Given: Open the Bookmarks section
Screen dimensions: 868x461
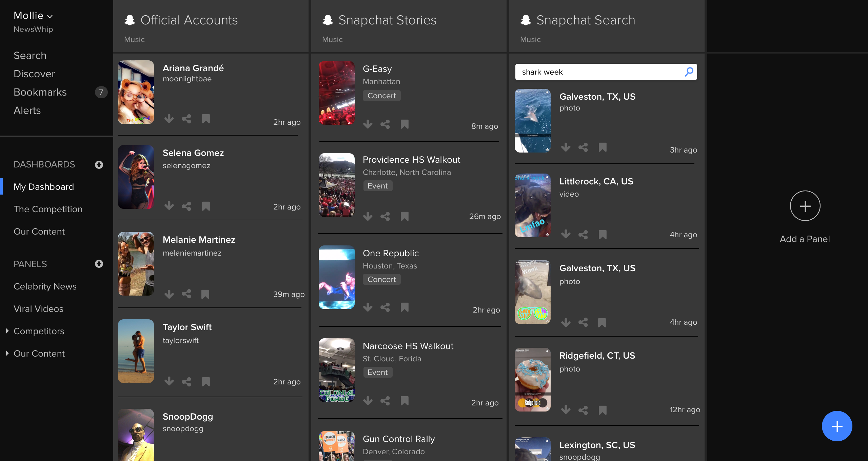Looking at the screenshot, I should coord(40,92).
